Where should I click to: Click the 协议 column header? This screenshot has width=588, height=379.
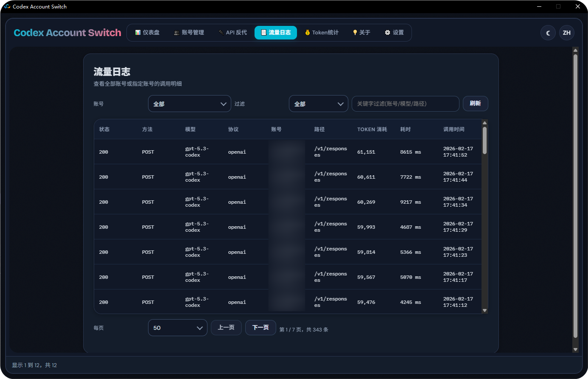[x=233, y=129]
